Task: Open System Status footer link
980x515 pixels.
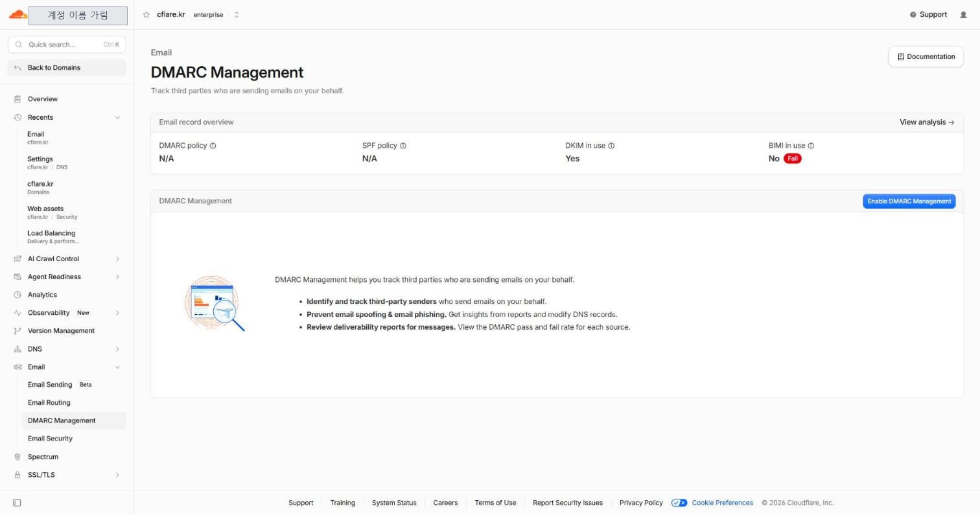Action: [x=394, y=503]
